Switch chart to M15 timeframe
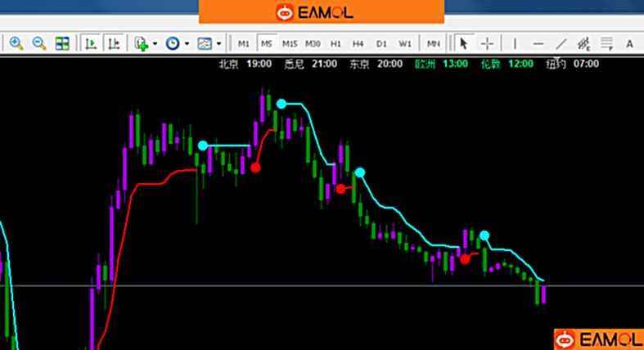Viewport: 644px width, 350px height. coord(290,43)
